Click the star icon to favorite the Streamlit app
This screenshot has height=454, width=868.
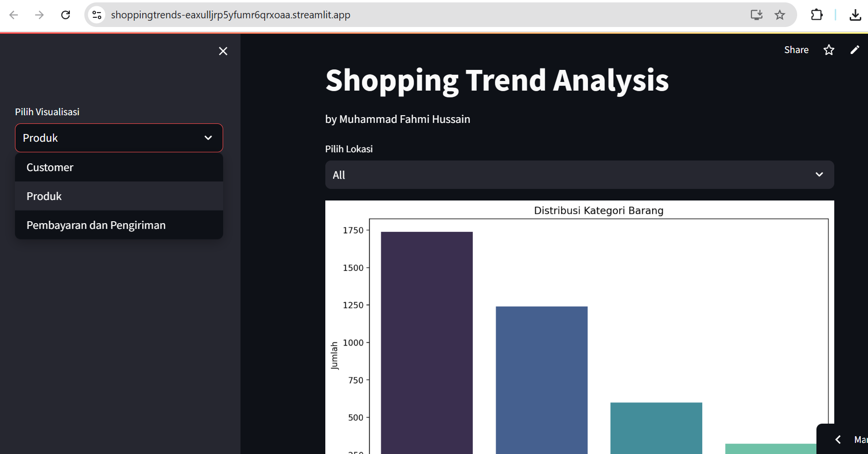[829, 50]
